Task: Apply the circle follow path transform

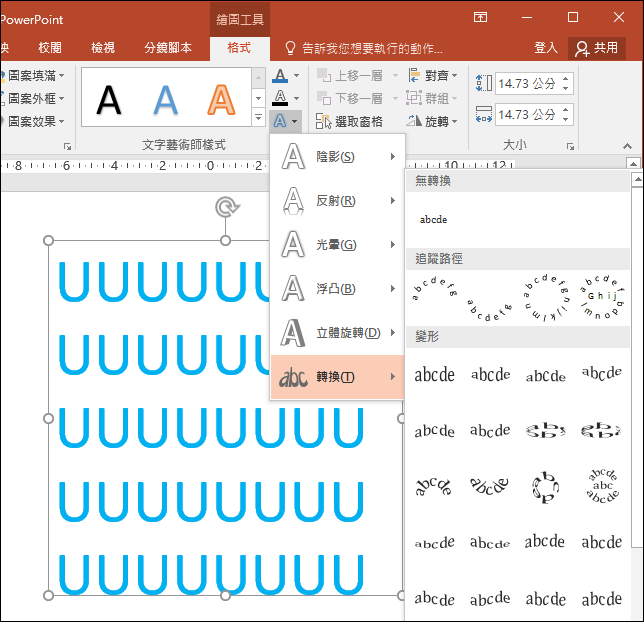Action: [545, 297]
